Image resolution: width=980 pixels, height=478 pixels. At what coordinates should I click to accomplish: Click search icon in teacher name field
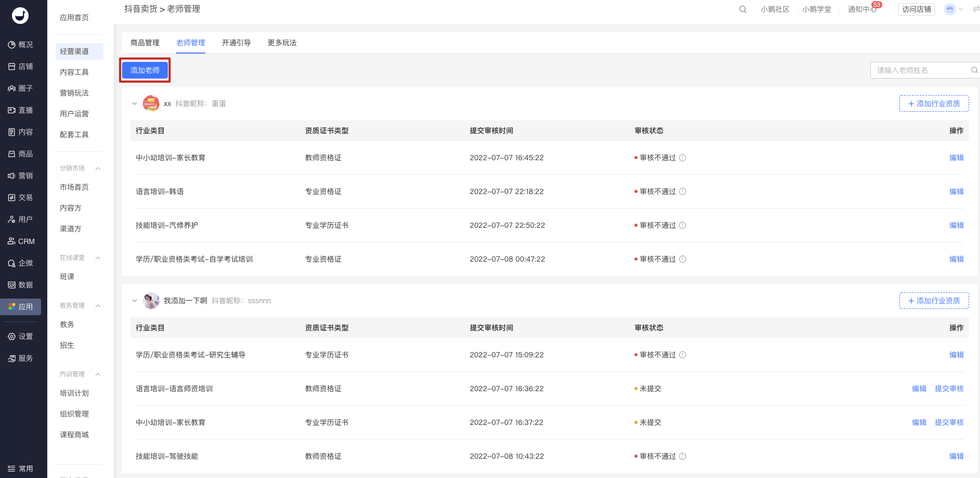974,70
